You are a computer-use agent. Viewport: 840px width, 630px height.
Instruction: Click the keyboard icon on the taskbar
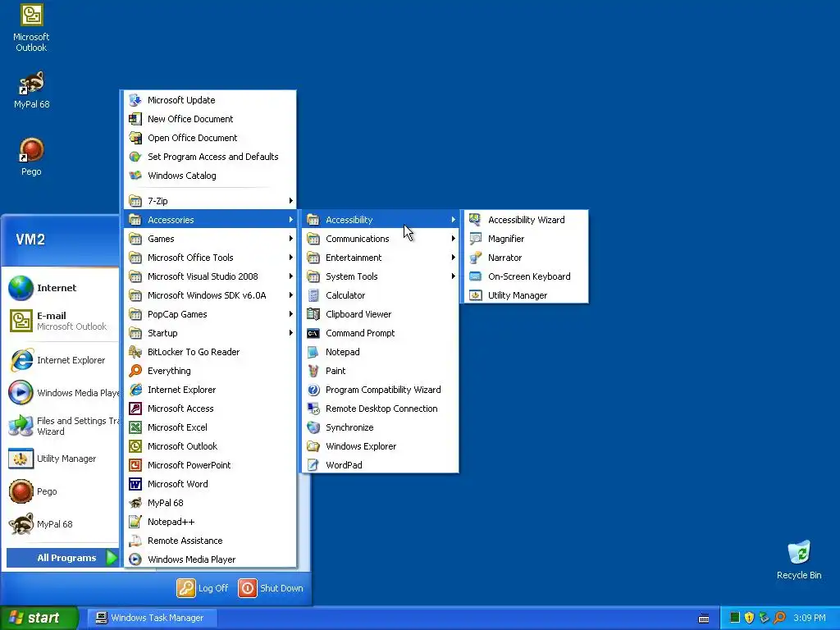pos(704,619)
